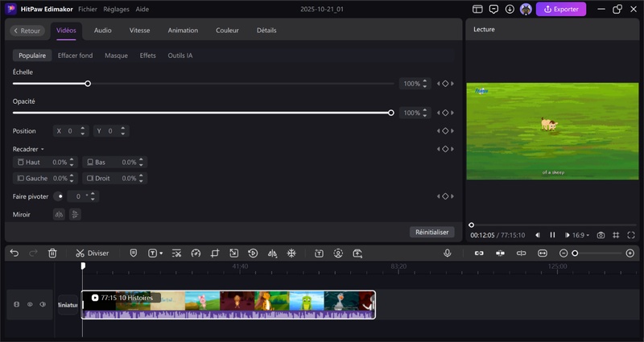Start voice recording with microphone icon
Image resolution: width=644 pixels, height=342 pixels.
pos(447,253)
